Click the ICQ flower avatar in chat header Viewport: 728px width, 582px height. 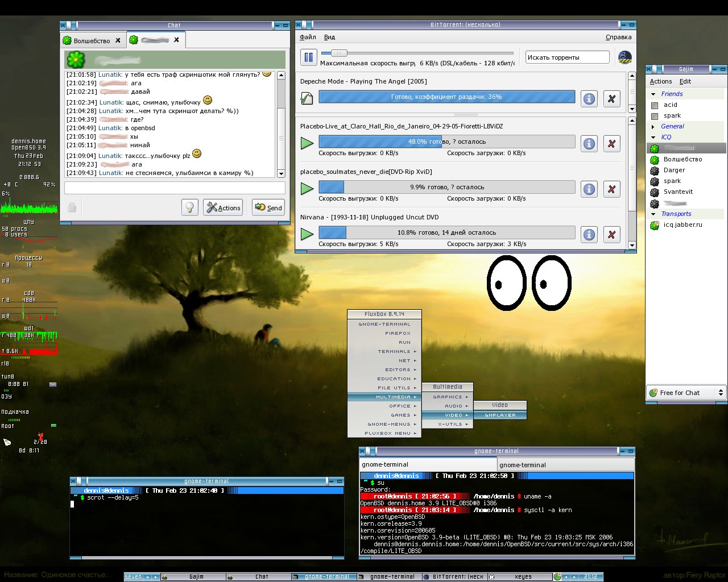pos(76,60)
